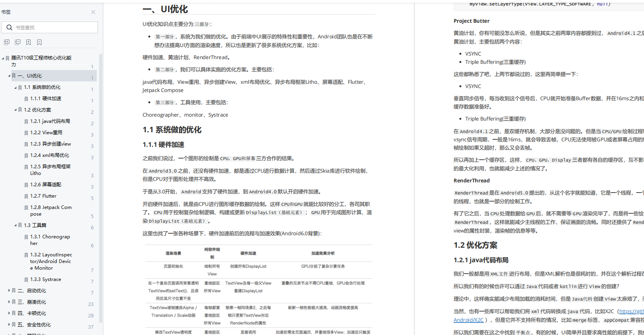This screenshot has width=644, height=335.
Task: Jump to the 三、崩溃优化 bookmark label
Action: tap(32, 302)
